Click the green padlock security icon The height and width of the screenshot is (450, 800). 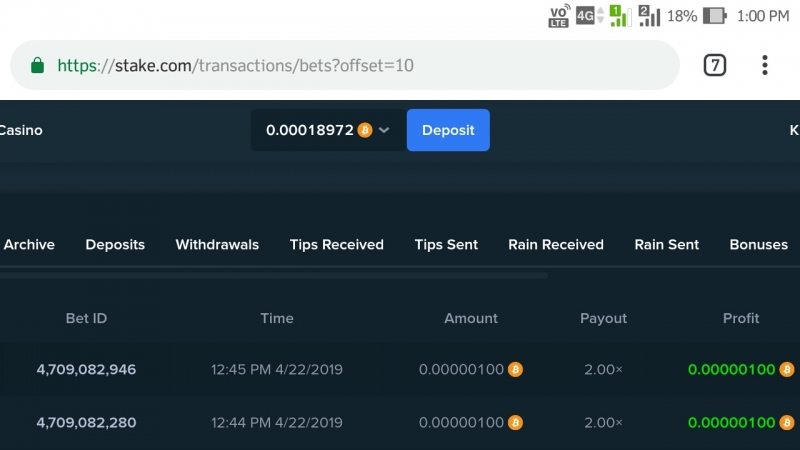click(x=37, y=65)
